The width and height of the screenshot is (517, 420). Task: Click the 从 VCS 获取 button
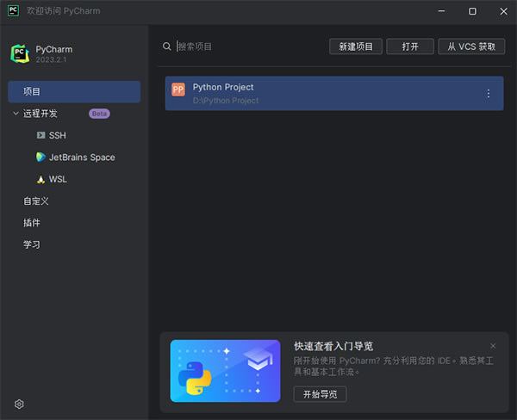(x=471, y=46)
